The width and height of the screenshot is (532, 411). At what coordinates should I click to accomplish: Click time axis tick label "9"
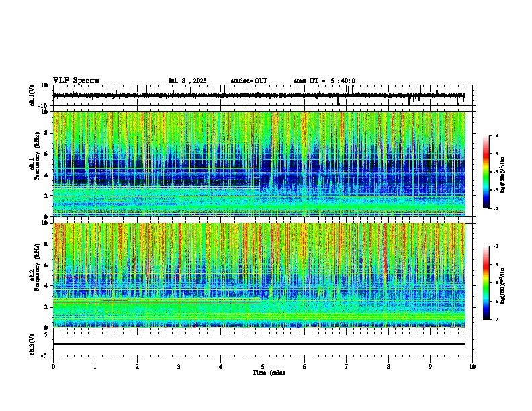(430, 367)
